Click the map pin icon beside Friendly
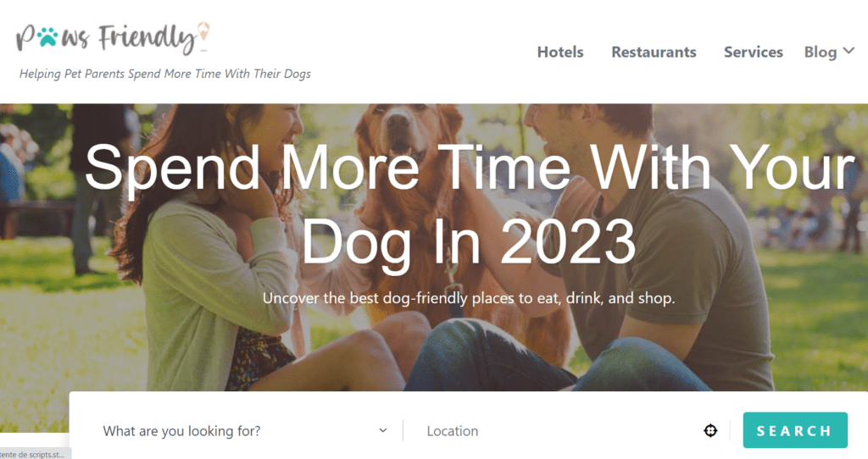The width and height of the screenshot is (868, 459). point(203,33)
